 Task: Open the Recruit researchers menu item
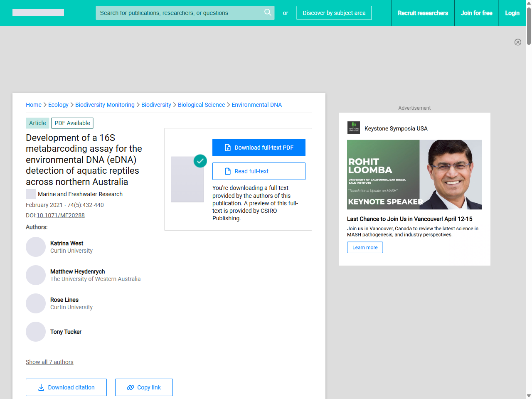423,13
